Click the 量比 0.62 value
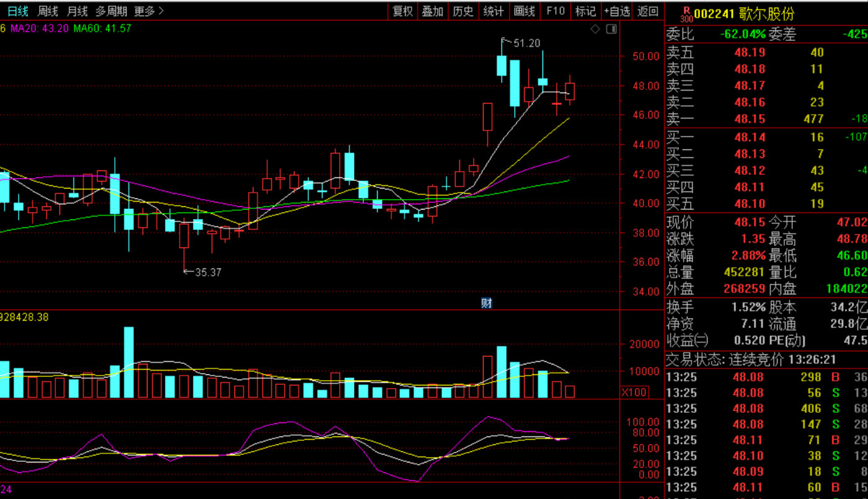868x499 pixels. pos(856,272)
